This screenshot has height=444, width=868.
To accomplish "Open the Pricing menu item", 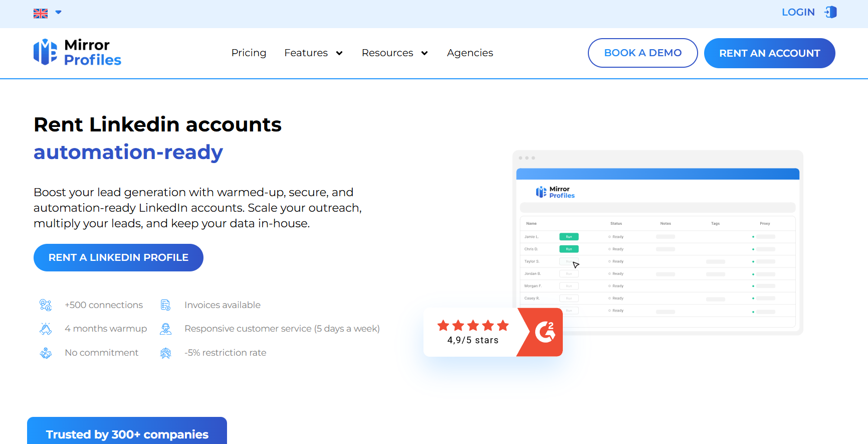I will pos(249,53).
